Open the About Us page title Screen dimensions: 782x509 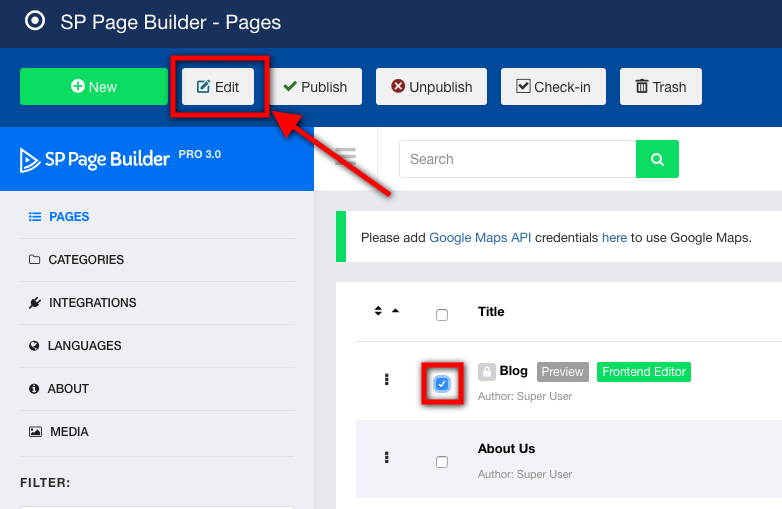506,449
